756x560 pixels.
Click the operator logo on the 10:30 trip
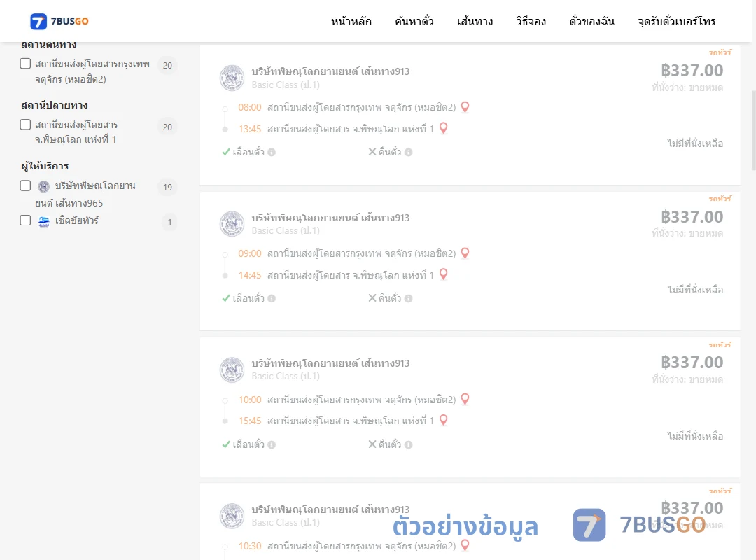tap(232, 516)
